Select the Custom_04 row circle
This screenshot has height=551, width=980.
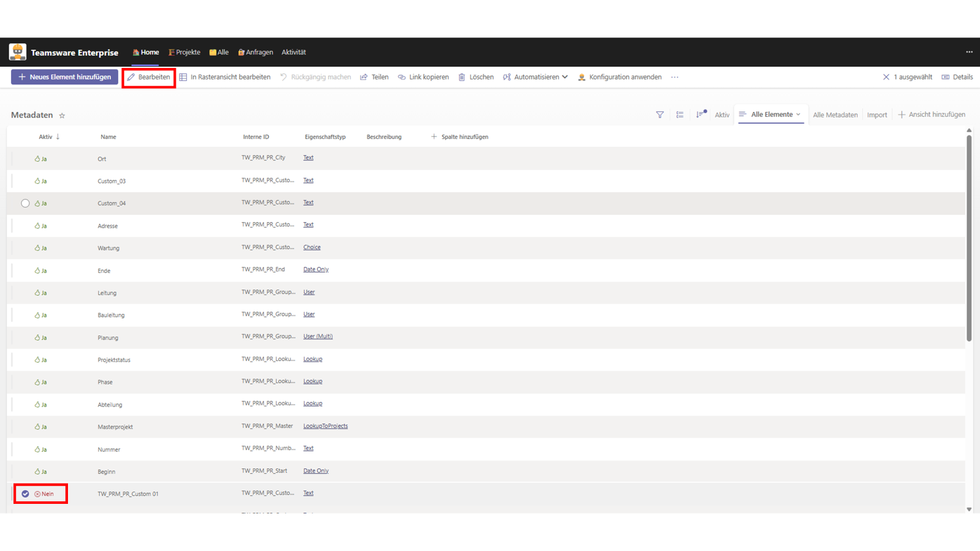point(25,203)
